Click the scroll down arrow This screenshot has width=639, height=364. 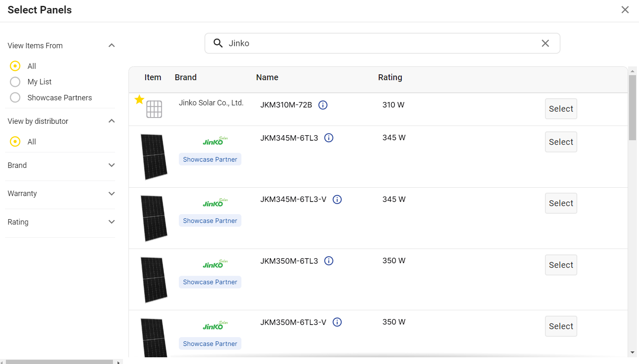(632, 353)
